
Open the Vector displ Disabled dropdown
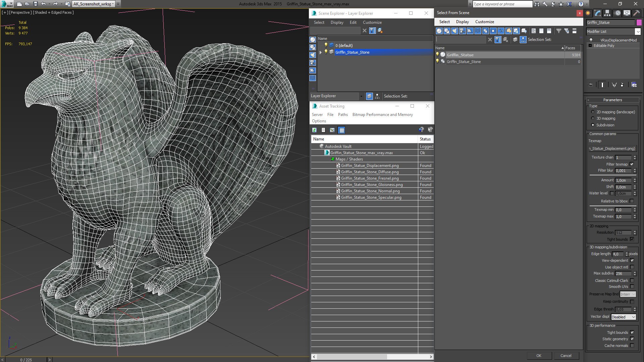pyautogui.click(x=623, y=317)
